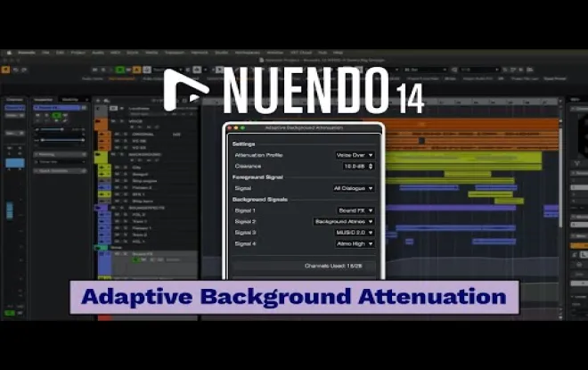Click the green Group track icon
The height and width of the screenshot is (370, 588).
100,248
